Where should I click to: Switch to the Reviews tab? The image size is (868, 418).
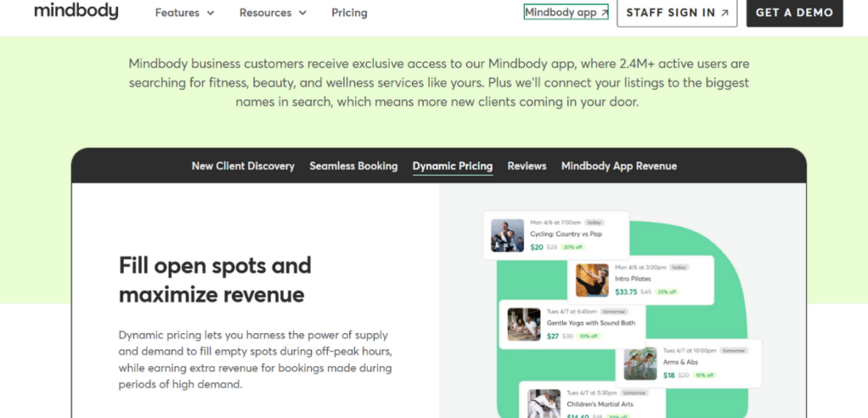[x=527, y=166]
